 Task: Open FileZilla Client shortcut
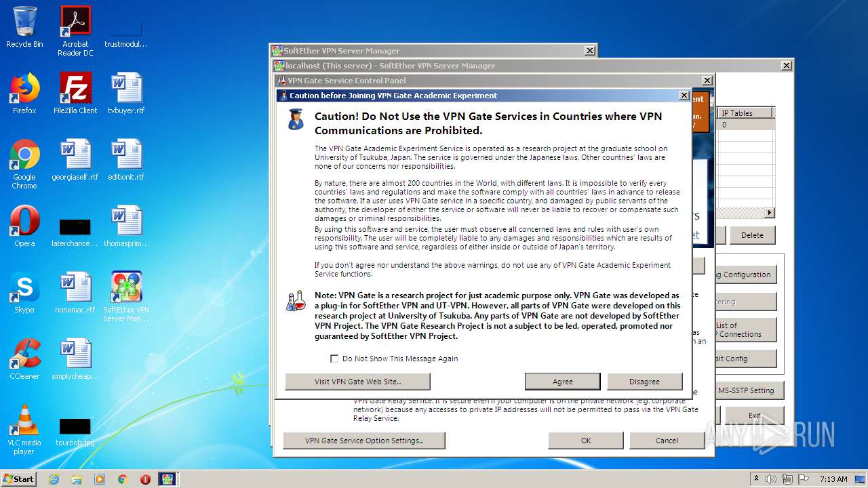[75, 94]
